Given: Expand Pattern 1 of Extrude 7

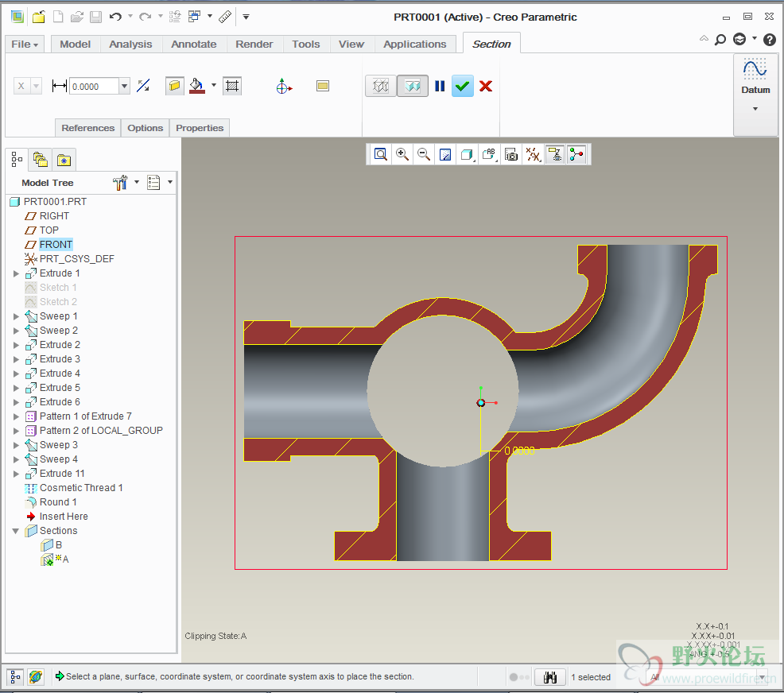Looking at the screenshot, I should click(x=16, y=416).
